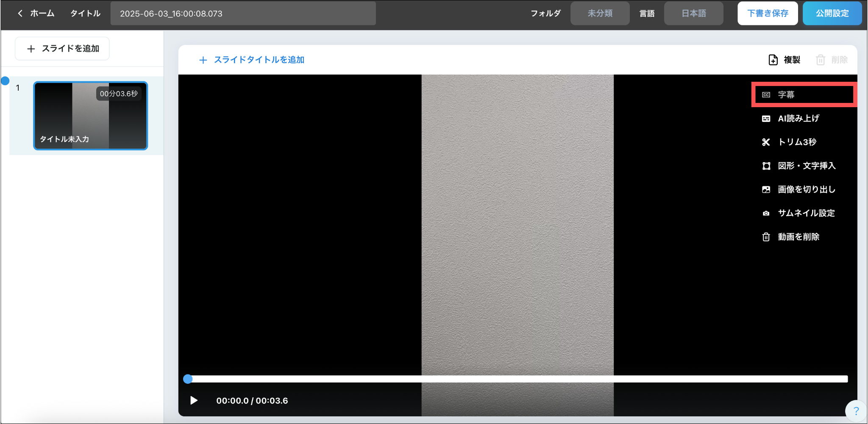Select slide 1 thumbnail タイトル未入力
This screenshot has width=868, height=424.
91,116
